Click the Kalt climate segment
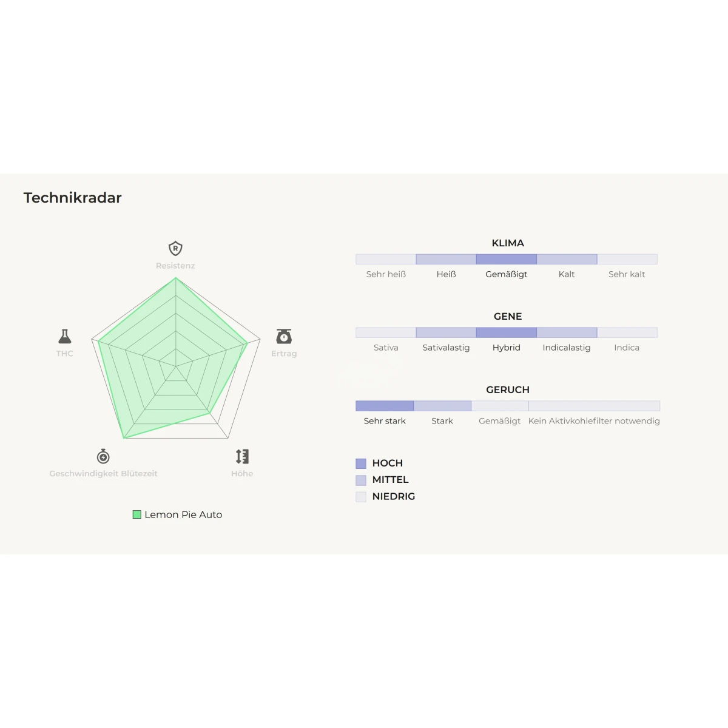This screenshot has height=728, width=728. tap(567, 259)
